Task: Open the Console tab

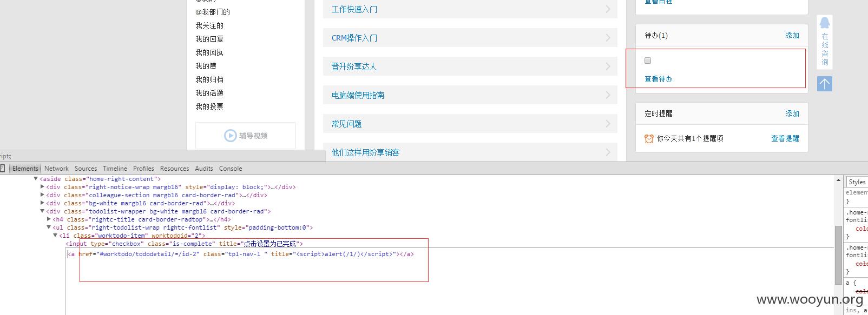Action: pos(231,169)
